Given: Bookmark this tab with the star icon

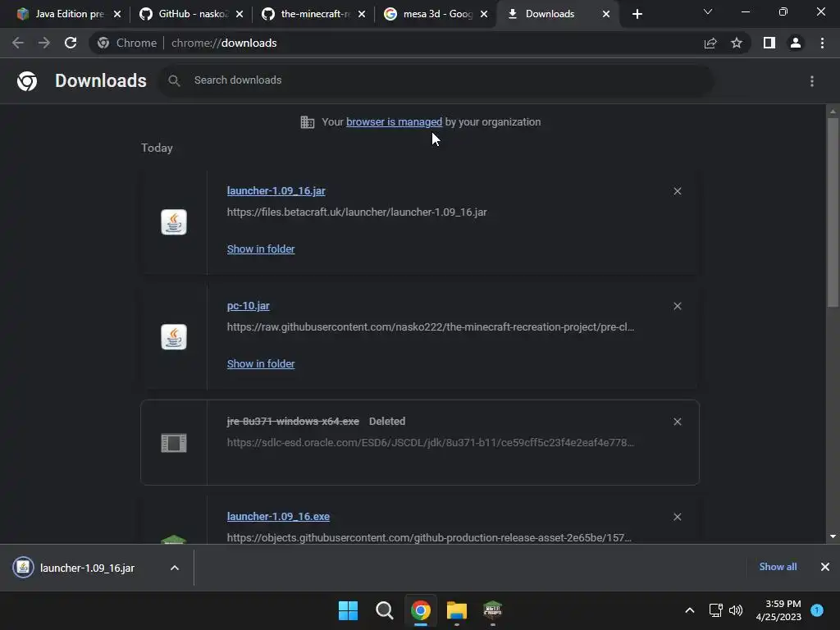Looking at the screenshot, I should tap(737, 43).
